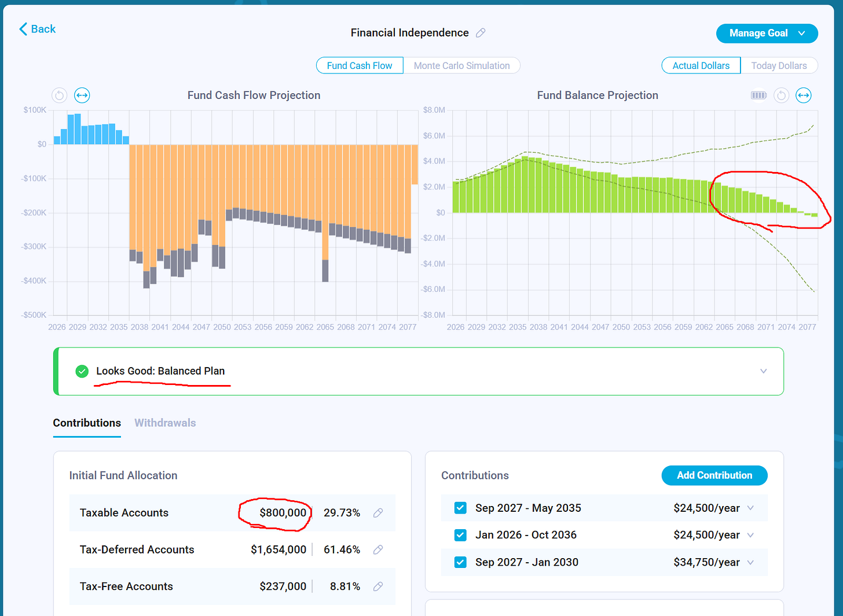
Task: Click the 29.73% allocation percentage
Action: (342, 513)
